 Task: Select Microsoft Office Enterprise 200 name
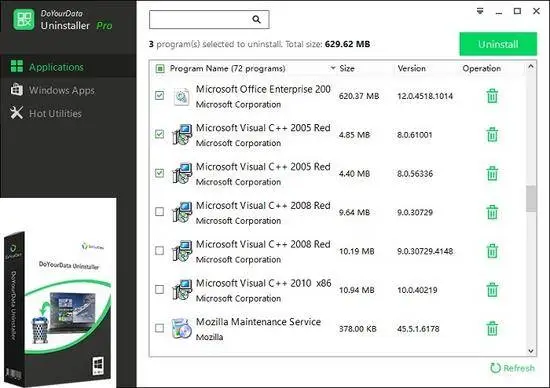(263, 89)
